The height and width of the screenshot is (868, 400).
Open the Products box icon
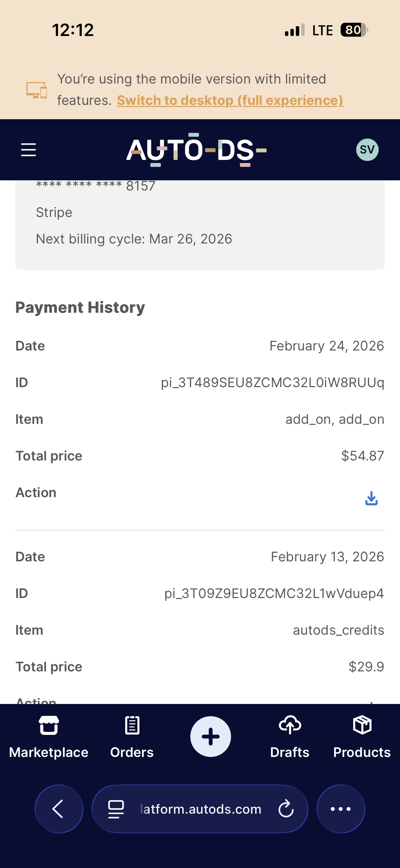tap(362, 725)
